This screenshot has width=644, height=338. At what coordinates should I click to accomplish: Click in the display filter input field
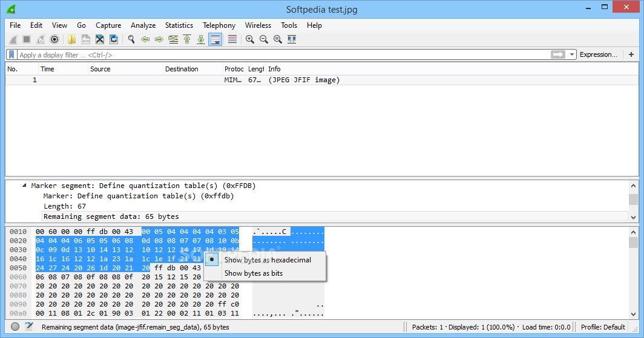click(283, 54)
